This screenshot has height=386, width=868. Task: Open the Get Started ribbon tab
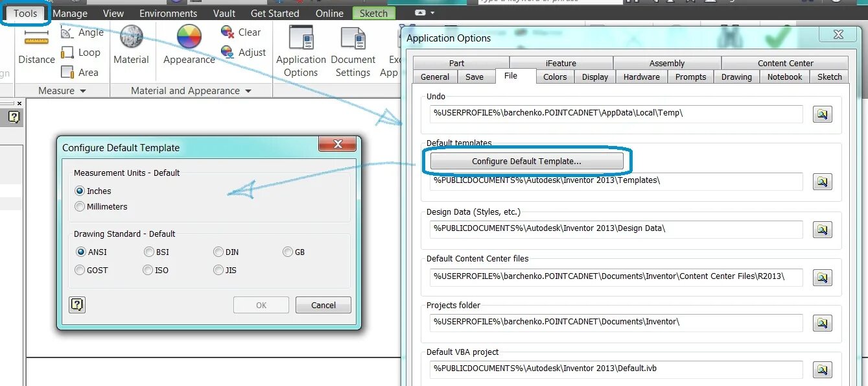tap(275, 13)
